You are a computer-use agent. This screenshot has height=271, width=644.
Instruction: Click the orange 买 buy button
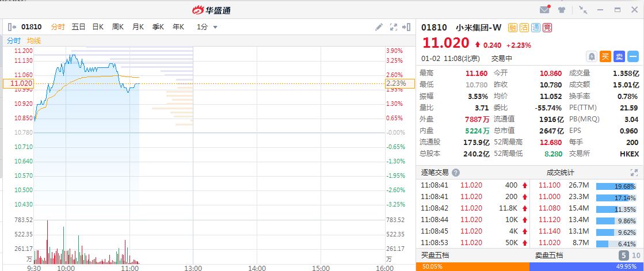[605, 56]
